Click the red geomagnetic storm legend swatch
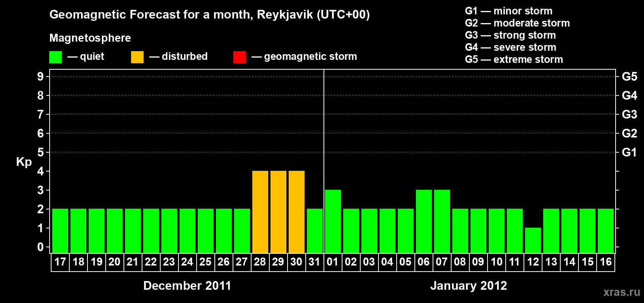The height and width of the screenshot is (303, 644). point(239,57)
